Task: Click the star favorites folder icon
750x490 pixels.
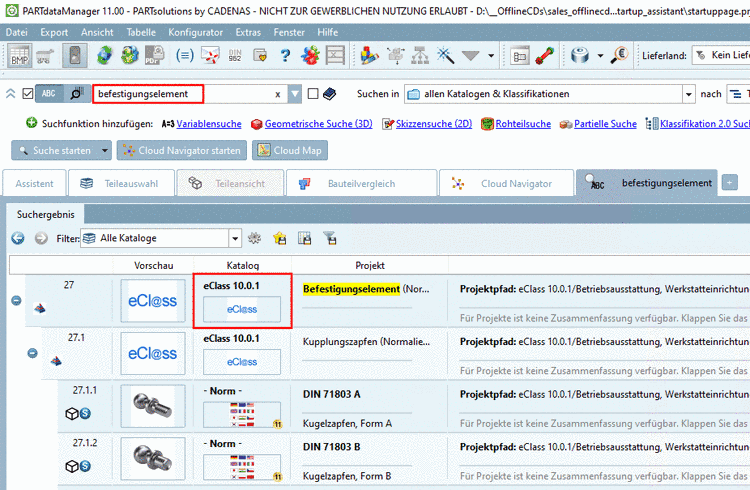Action: point(279,238)
